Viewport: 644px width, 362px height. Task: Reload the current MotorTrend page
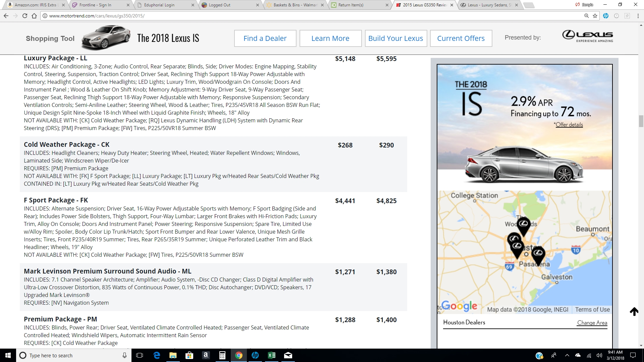[25, 15]
